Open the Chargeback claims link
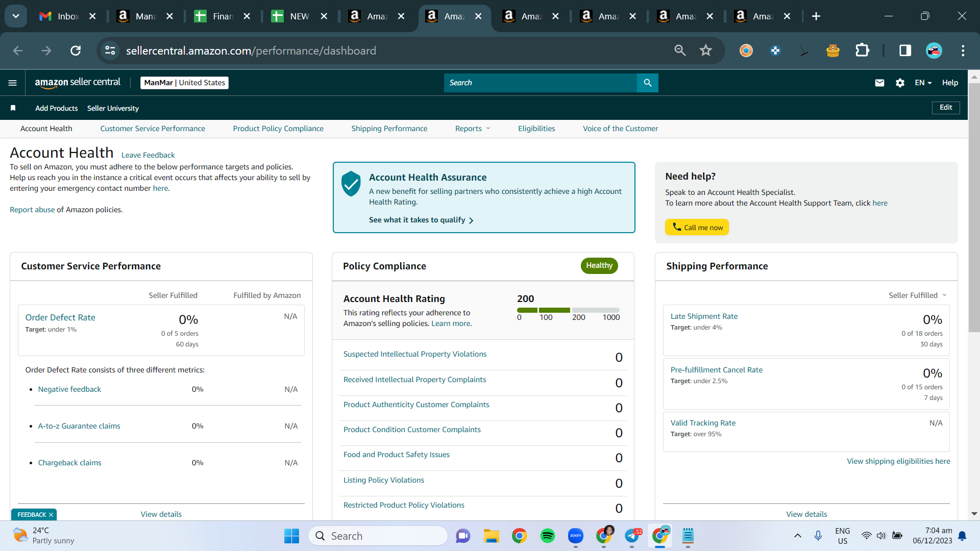This screenshot has width=980, height=551. coord(69,463)
